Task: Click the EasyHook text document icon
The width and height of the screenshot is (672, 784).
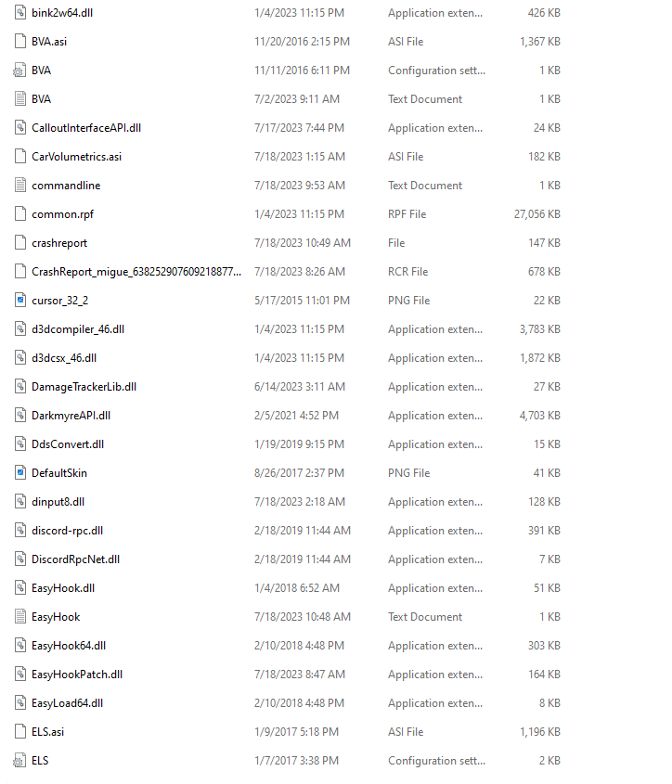Action: tap(20, 616)
